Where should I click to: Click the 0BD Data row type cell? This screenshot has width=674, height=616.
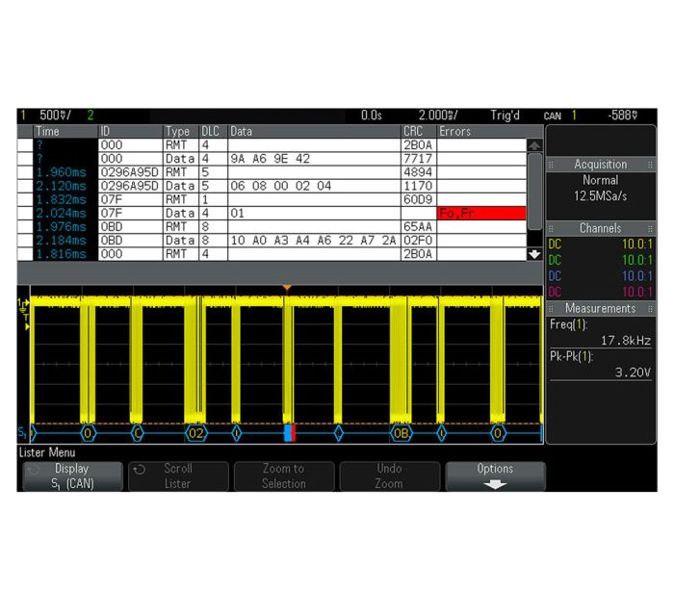point(181,241)
